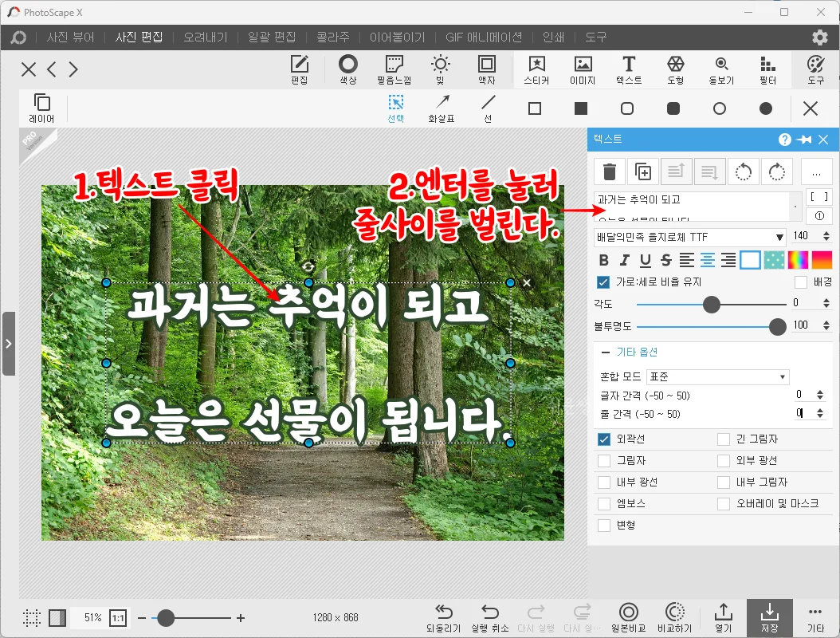Delete the text object using the trash icon
Viewport: 840px width, 638px height.
tap(610, 171)
